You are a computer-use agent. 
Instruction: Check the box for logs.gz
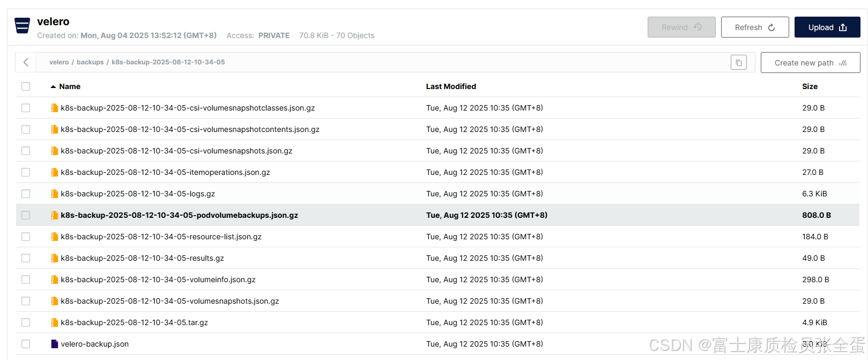tap(26, 194)
